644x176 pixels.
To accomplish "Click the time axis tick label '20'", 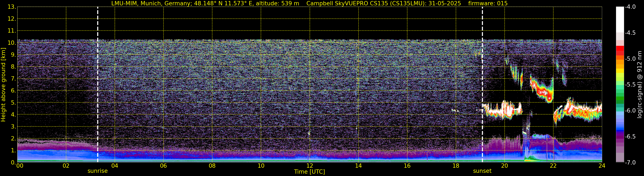I will (505, 166).
